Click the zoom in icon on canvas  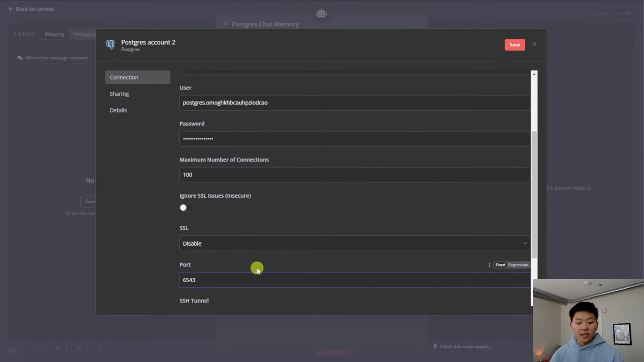58,348
